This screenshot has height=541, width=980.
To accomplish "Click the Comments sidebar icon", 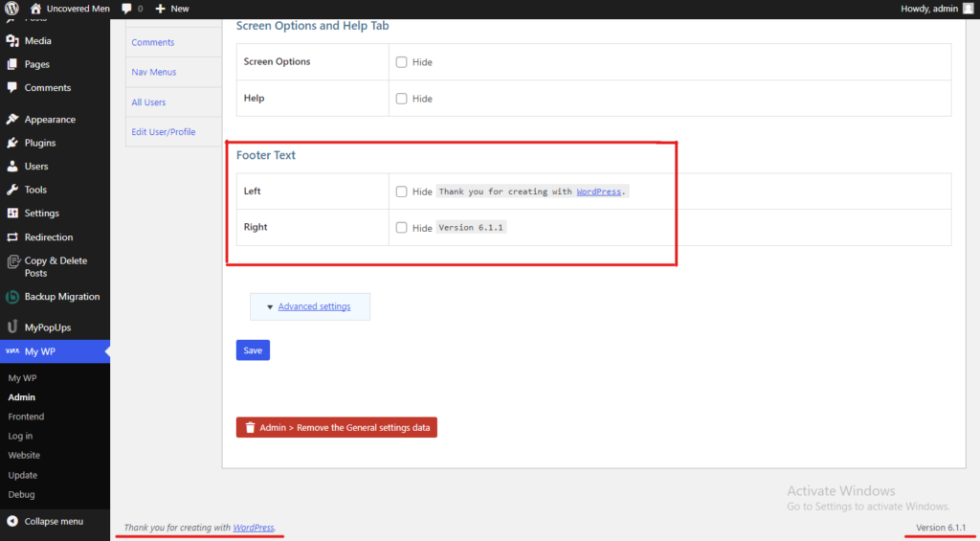I will coord(11,87).
